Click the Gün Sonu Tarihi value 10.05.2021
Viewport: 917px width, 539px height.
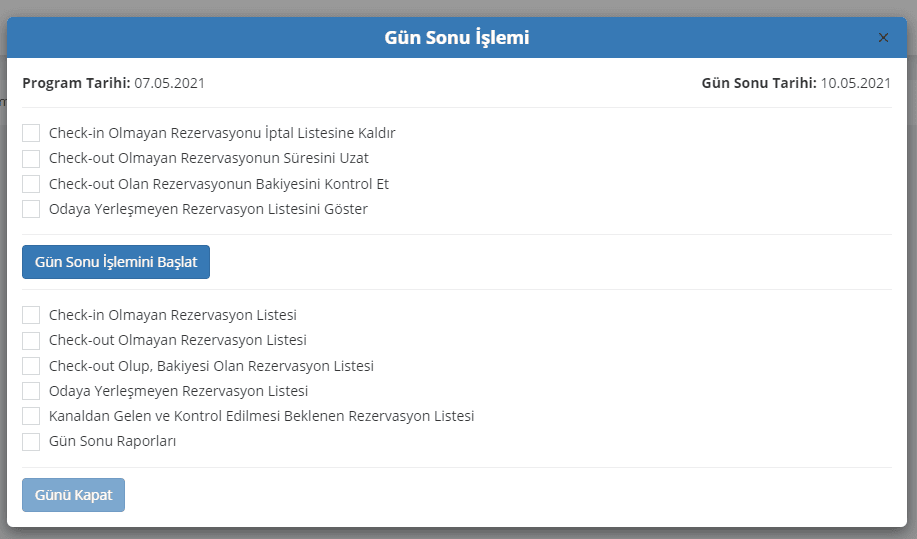[x=856, y=83]
